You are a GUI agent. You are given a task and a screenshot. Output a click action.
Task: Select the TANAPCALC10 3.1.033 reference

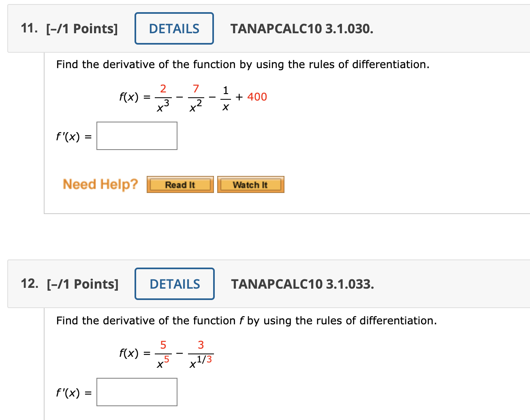pyautogui.click(x=303, y=285)
